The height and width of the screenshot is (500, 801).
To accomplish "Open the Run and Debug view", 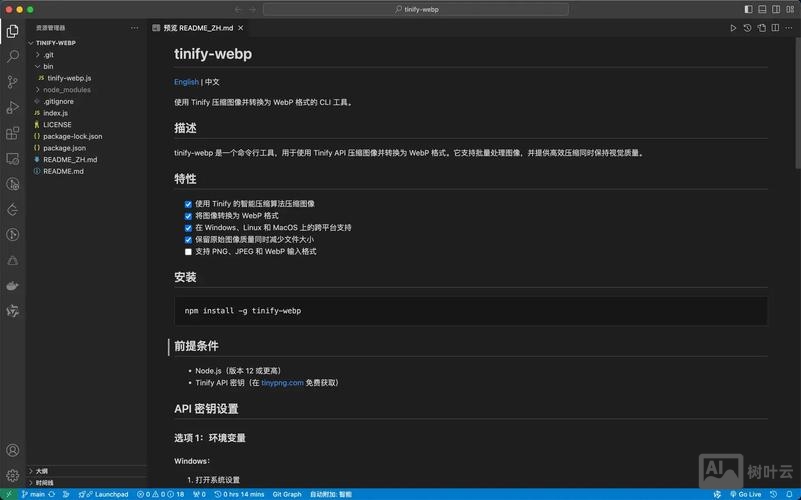I will pyautogui.click(x=13, y=107).
